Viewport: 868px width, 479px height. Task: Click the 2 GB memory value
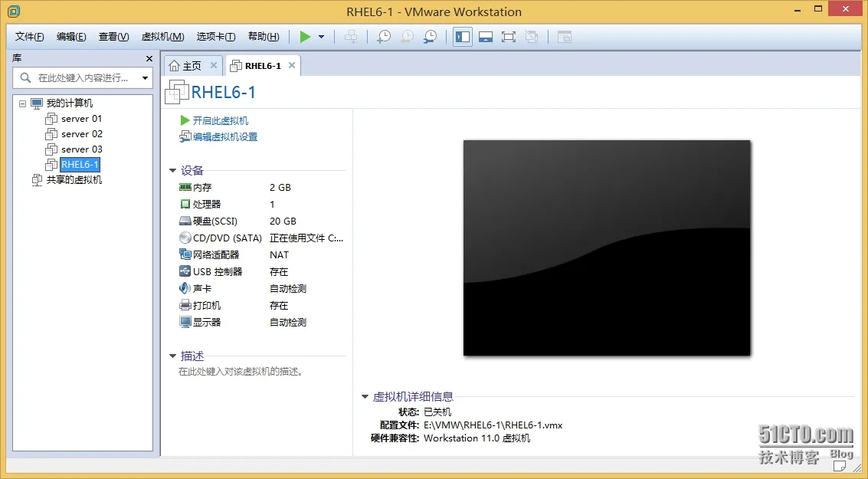coord(280,188)
